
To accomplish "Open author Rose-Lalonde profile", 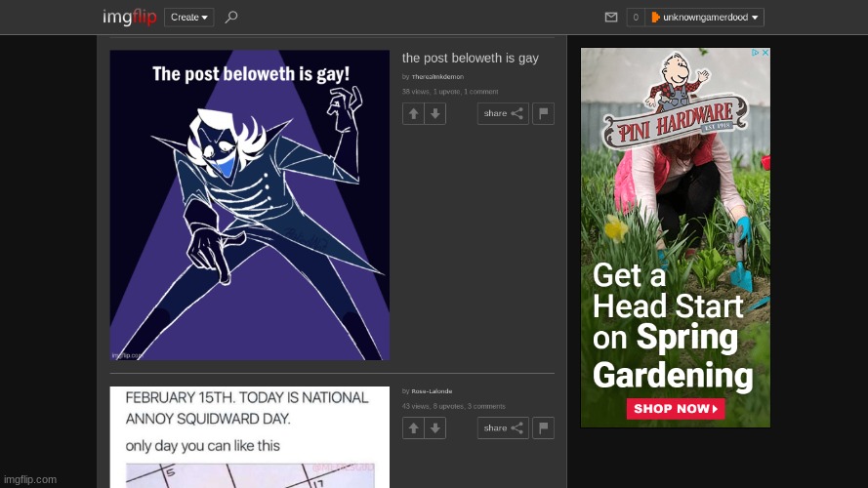I will pyautogui.click(x=432, y=391).
